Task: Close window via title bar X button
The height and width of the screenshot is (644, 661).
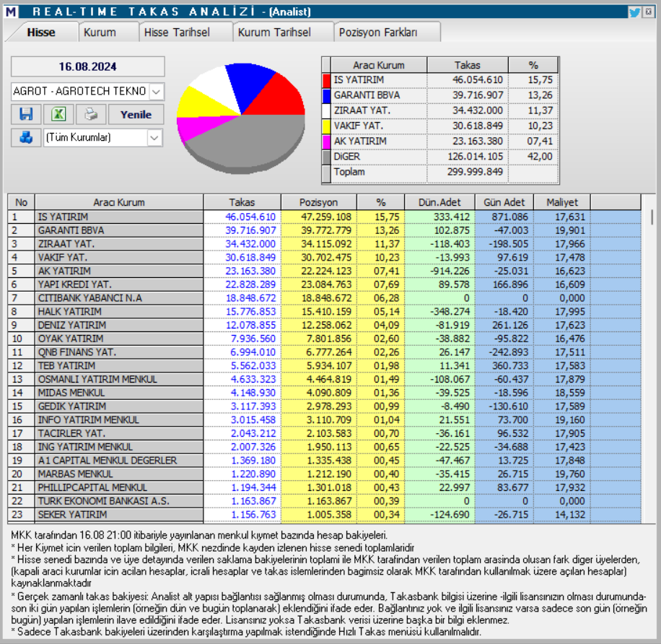Action: [648, 12]
